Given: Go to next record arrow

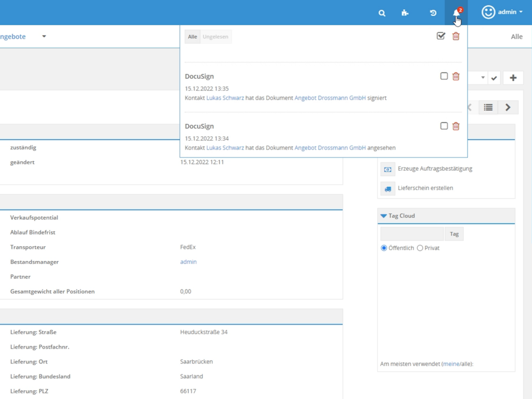Looking at the screenshot, I should [x=508, y=107].
